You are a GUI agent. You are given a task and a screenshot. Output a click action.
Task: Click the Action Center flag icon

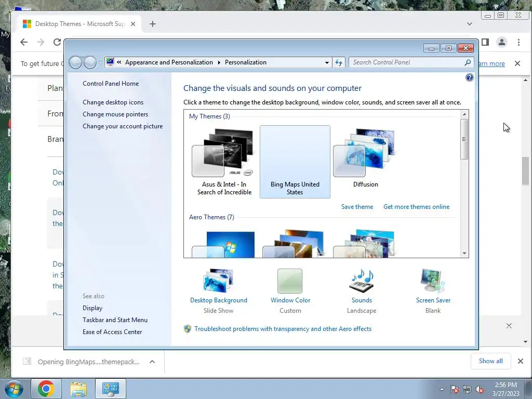[x=455, y=390]
